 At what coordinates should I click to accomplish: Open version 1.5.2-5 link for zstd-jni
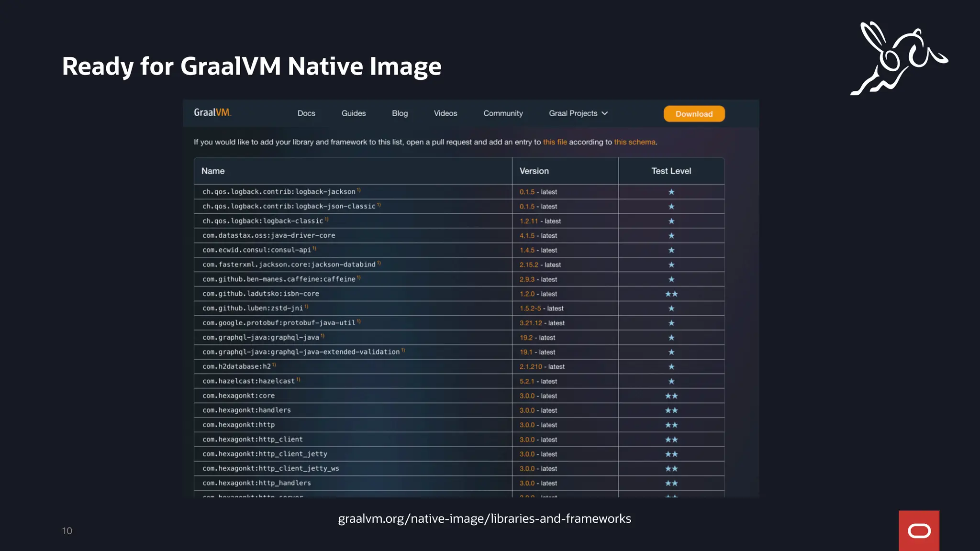coord(530,309)
